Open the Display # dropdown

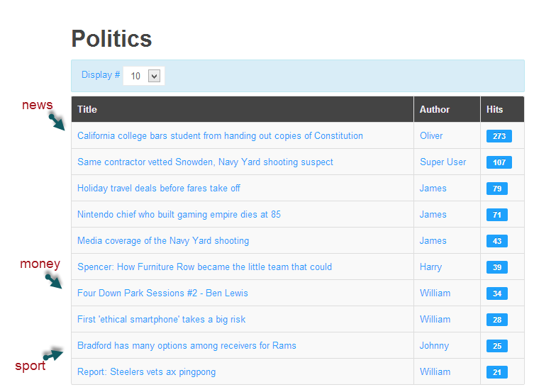(x=144, y=76)
